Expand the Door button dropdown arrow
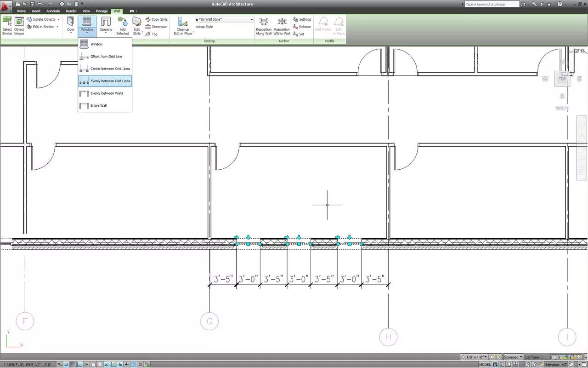 click(71, 33)
